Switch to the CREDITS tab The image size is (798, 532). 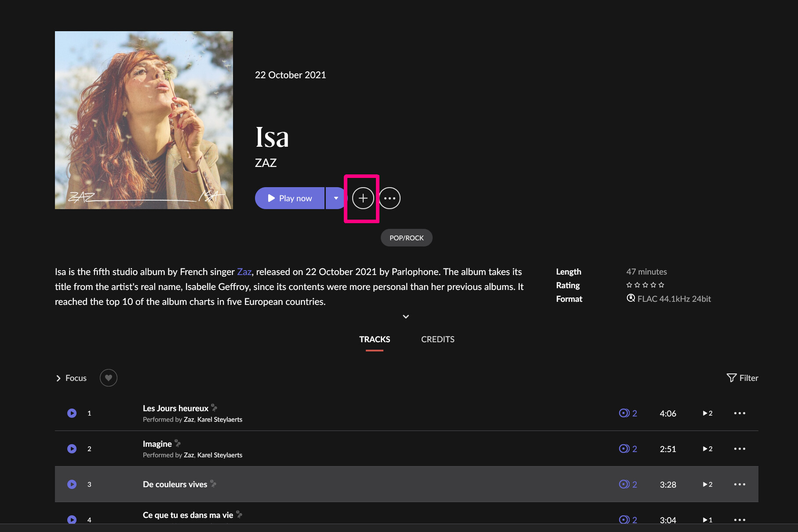(x=437, y=339)
